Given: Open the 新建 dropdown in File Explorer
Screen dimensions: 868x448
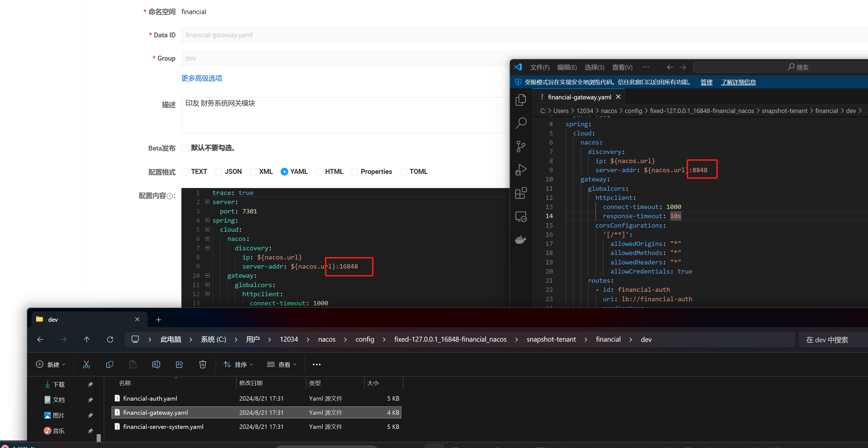Looking at the screenshot, I should [50, 364].
